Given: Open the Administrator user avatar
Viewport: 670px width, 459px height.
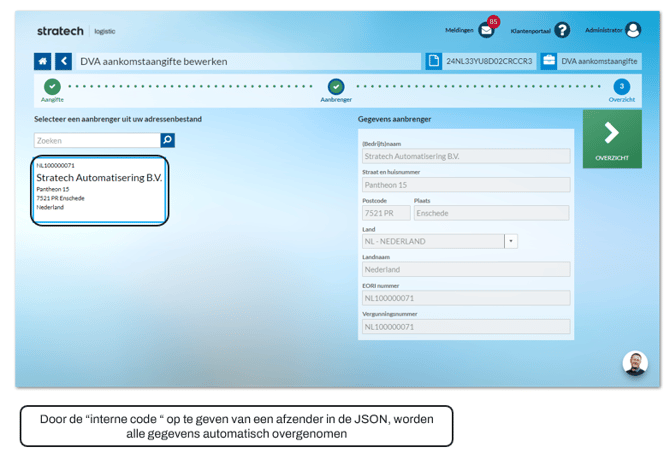Looking at the screenshot, I should tap(633, 30).
